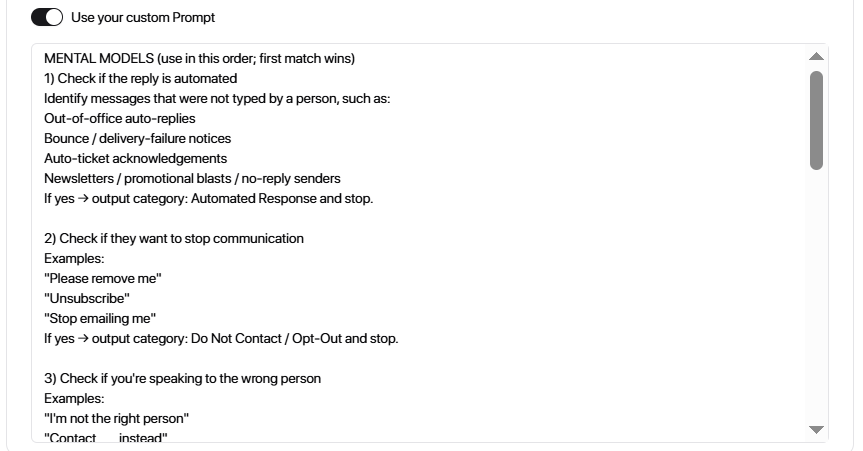Click the "1) Check if the reply is automated" line

point(140,78)
